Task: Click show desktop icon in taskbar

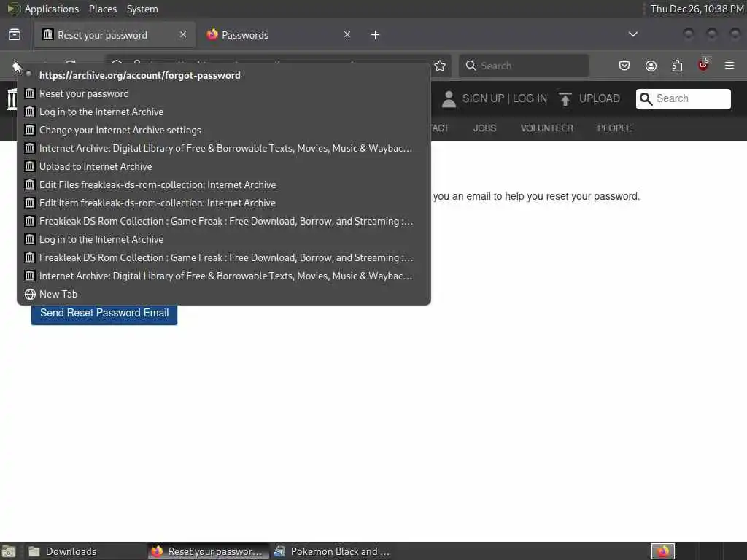Action: [9, 551]
